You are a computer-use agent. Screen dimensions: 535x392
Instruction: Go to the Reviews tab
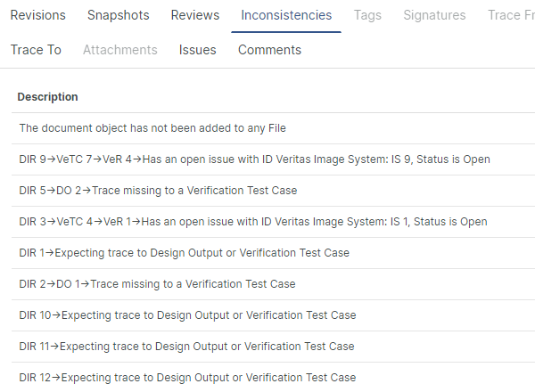(x=195, y=15)
